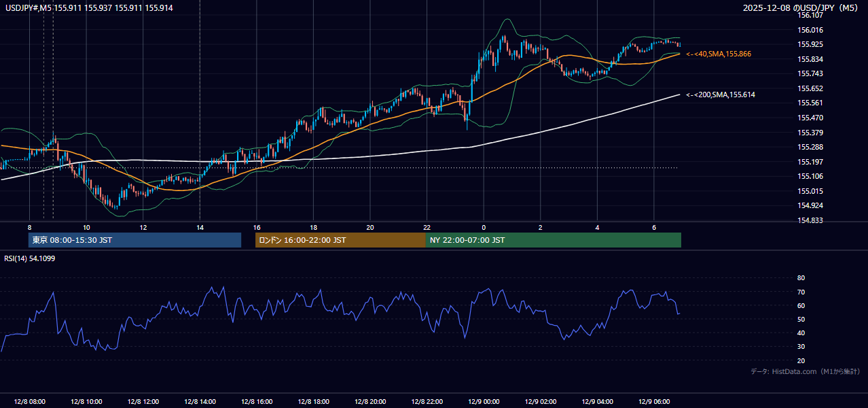Click hour tick 16 under price chart

pos(256,227)
